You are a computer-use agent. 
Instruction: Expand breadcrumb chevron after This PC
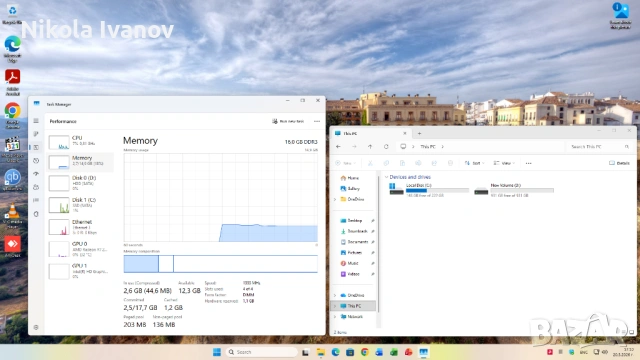pyautogui.click(x=442, y=147)
